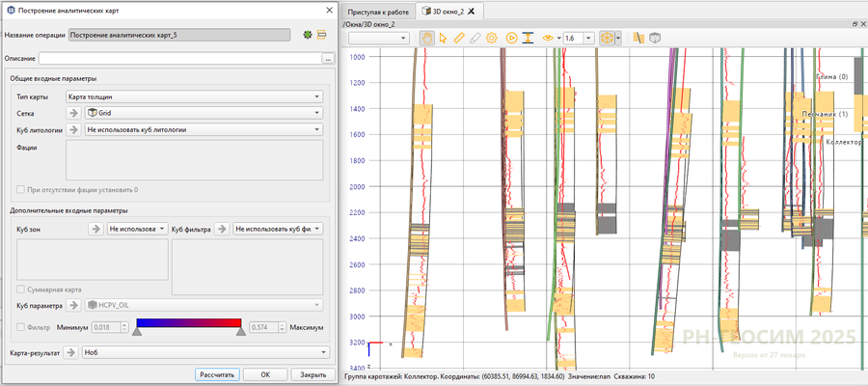Activate the ruler measurement tool
The height and width of the screenshot is (386, 868).
point(460,38)
